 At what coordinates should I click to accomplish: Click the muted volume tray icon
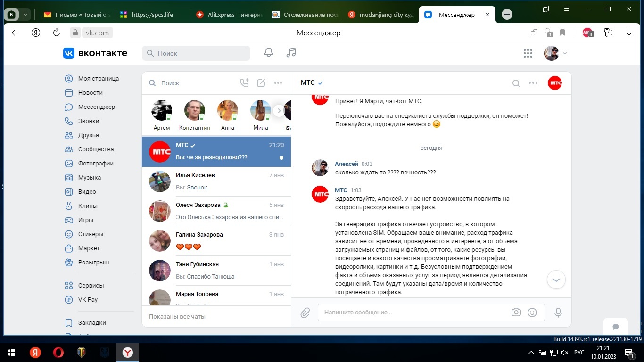(x=565, y=353)
